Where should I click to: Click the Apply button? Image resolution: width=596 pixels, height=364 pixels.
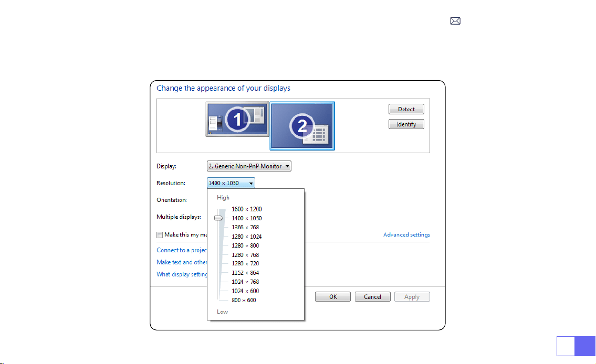point(412,297)
